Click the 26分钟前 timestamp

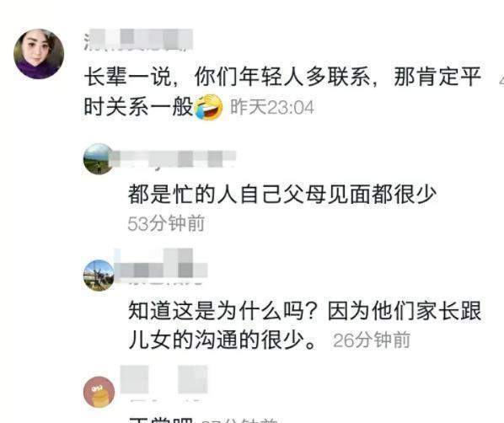coord(372,340)
